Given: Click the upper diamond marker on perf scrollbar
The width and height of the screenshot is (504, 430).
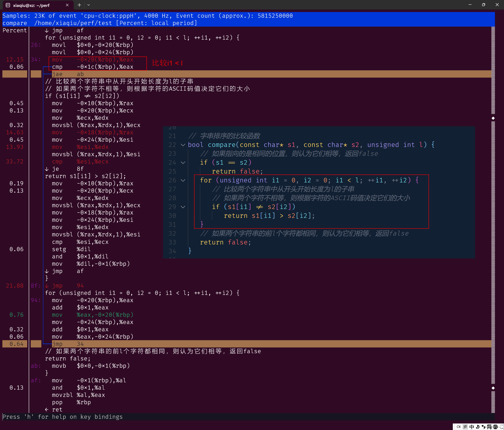Looking at the screenshot, I should [x=493, y=118].
